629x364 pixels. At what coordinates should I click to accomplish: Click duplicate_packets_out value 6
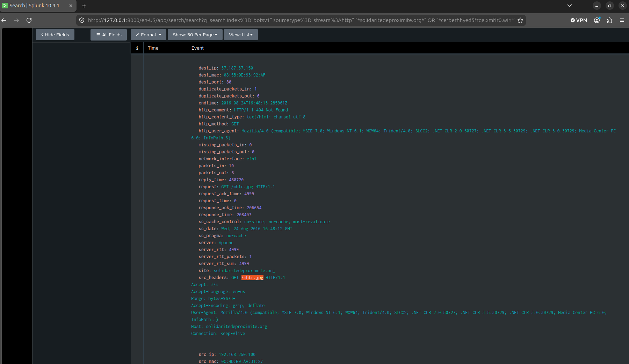tap(258, 96)
